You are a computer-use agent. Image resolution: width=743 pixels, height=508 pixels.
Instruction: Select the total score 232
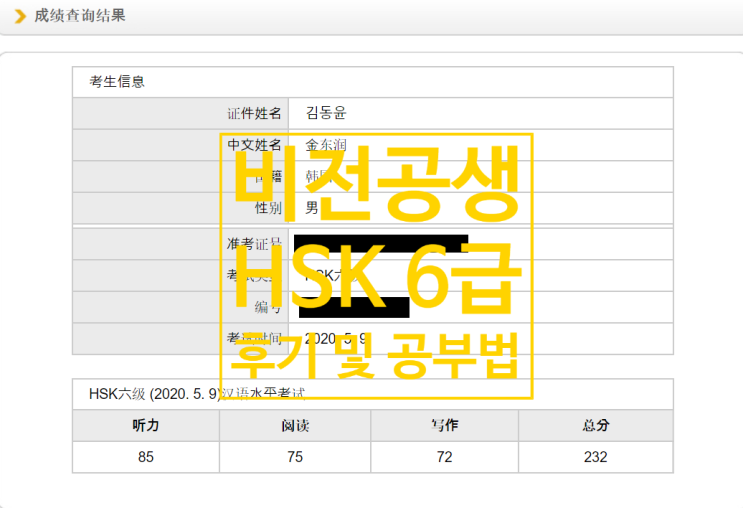coord(596,457)
